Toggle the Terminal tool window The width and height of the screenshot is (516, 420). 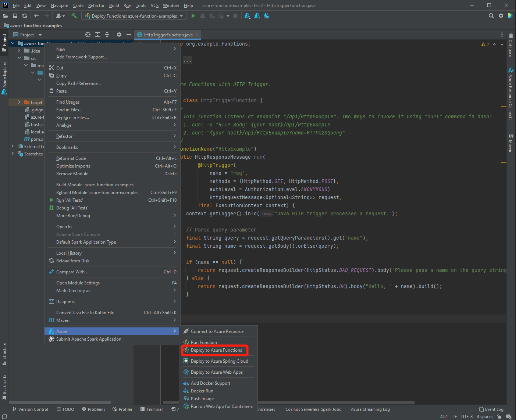click(152, 409)
